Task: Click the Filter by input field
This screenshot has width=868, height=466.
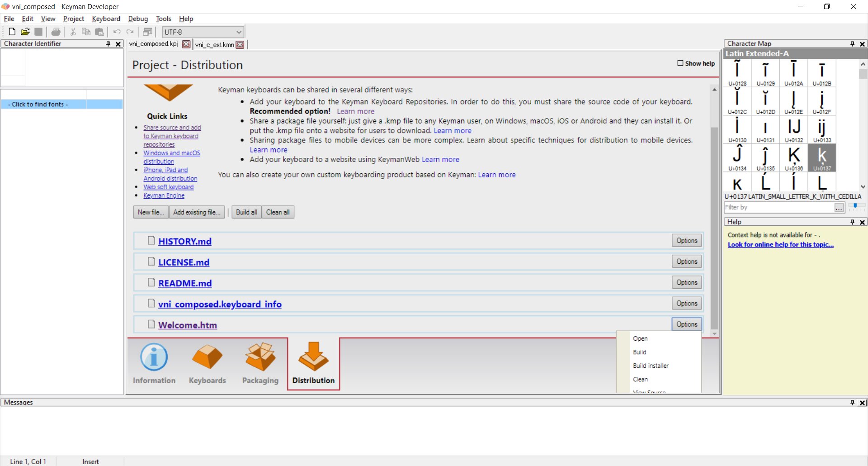Action: coord(779,207)
